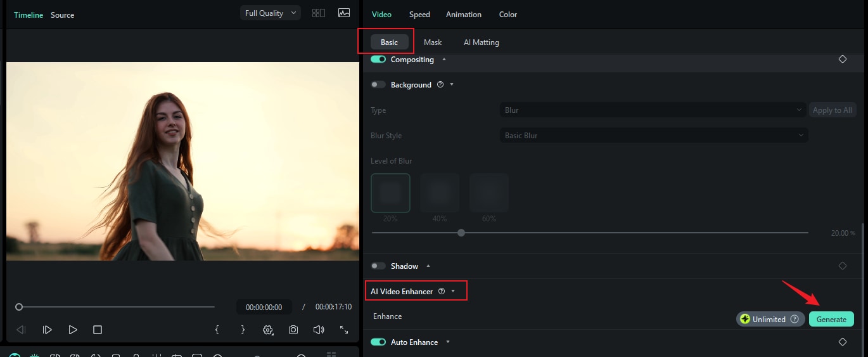Screen dimensions: 868x357
Task: Click the Generate button
Action: (x=831, y=320)
